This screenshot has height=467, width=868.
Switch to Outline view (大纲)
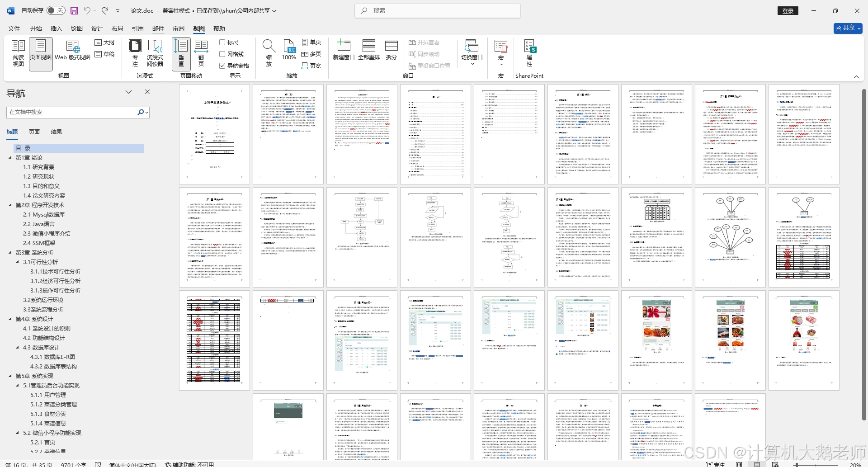tap(104, 42)
